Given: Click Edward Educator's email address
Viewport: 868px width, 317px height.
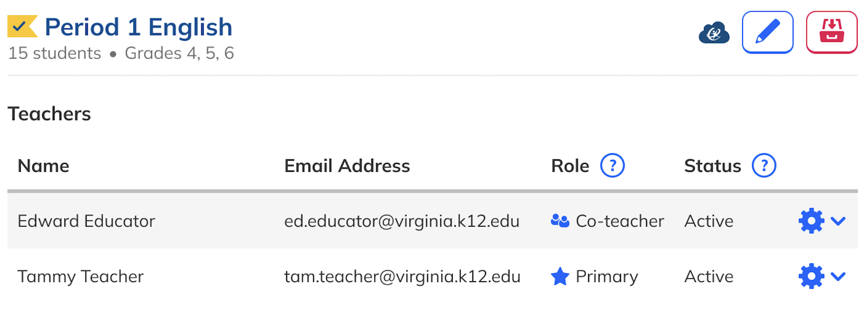Looking at the screenshot, I should click(x=401, y=221).
